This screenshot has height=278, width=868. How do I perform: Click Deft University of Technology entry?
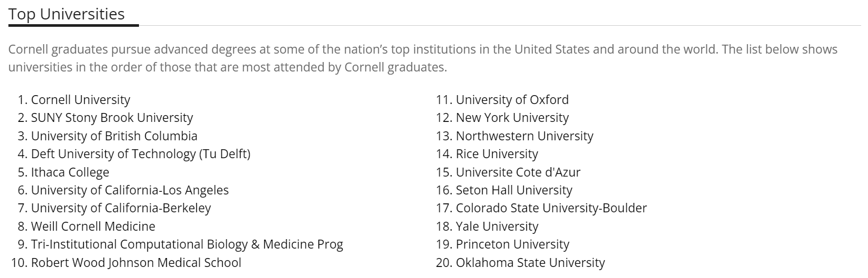(141, 154)
